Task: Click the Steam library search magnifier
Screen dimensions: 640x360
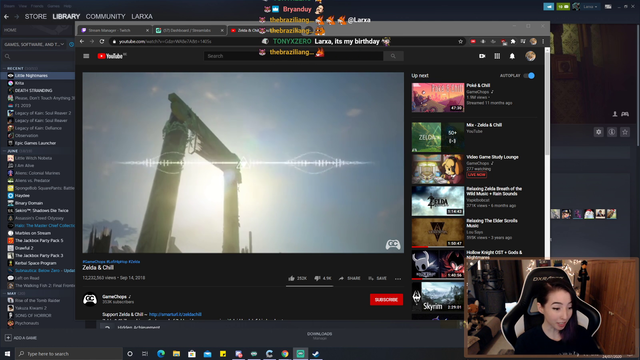Action: pyautogui.click(x=7, y=56)
